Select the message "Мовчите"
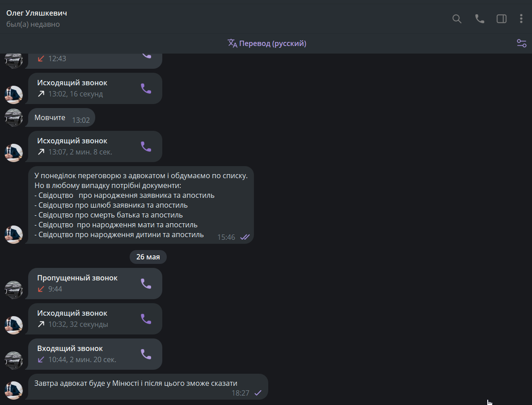 click(50, 118)
